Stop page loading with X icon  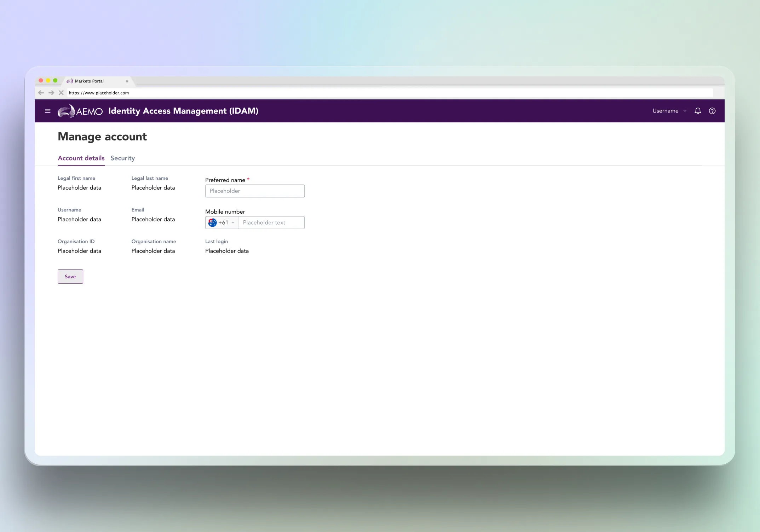click(x=61, y=93)
